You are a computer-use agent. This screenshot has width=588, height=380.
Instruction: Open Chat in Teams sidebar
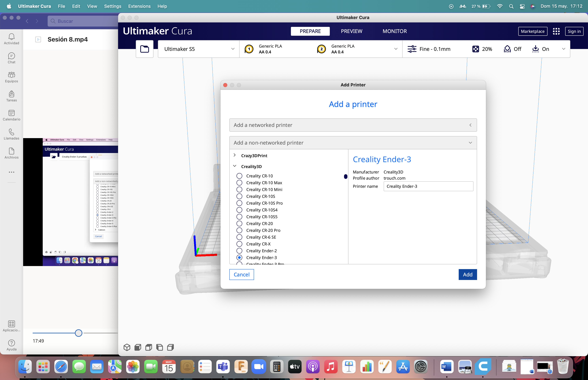11,58
